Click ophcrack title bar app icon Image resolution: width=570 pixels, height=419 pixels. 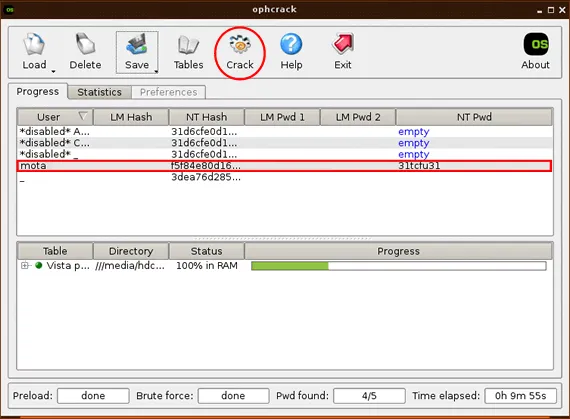click(9, 9)
